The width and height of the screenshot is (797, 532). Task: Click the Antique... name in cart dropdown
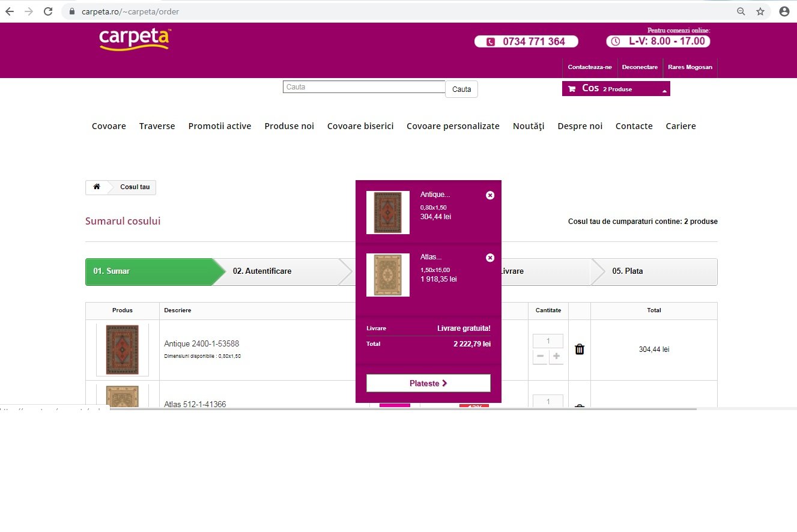[435, 195]
